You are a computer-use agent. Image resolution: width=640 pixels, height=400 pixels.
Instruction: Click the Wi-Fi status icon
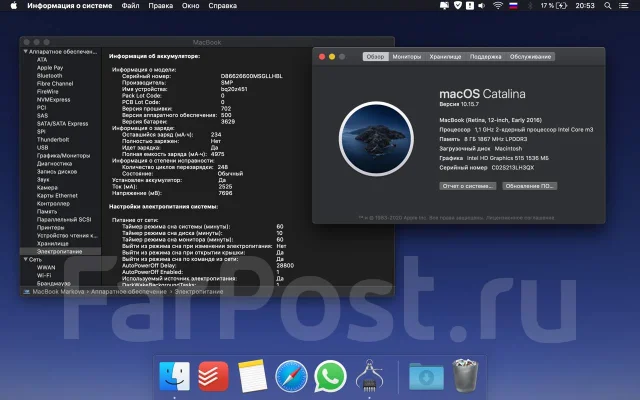(x=498, y=6)
